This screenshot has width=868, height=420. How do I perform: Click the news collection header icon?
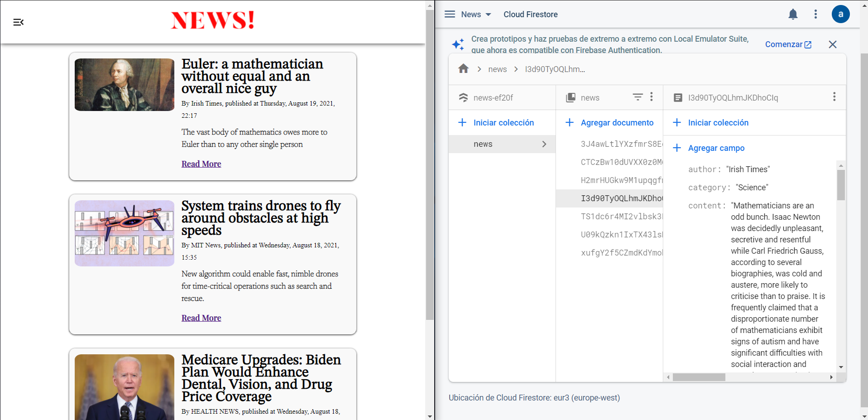(x=571, y=97)
